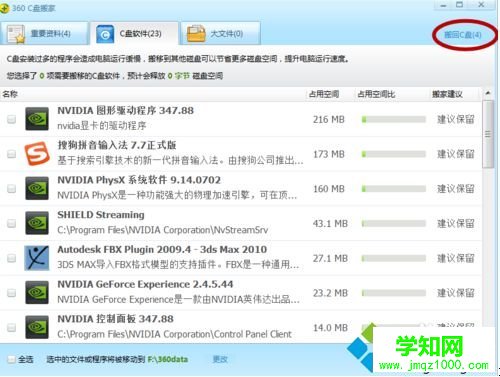Click the 360 C盘搬家 app logo icon

click(4, 8)
